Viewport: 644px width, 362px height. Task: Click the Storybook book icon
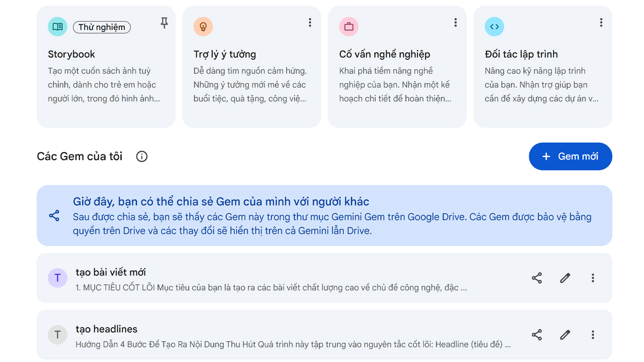58,27
